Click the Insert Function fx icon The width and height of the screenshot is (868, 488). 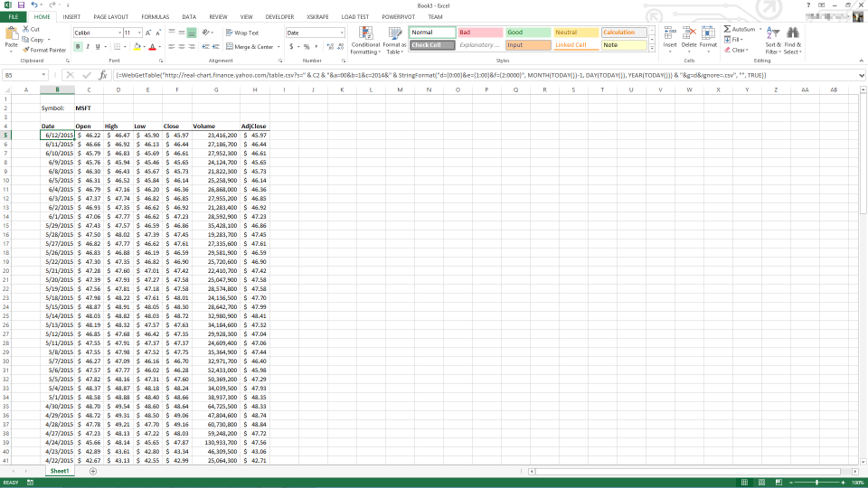(103, 75)
